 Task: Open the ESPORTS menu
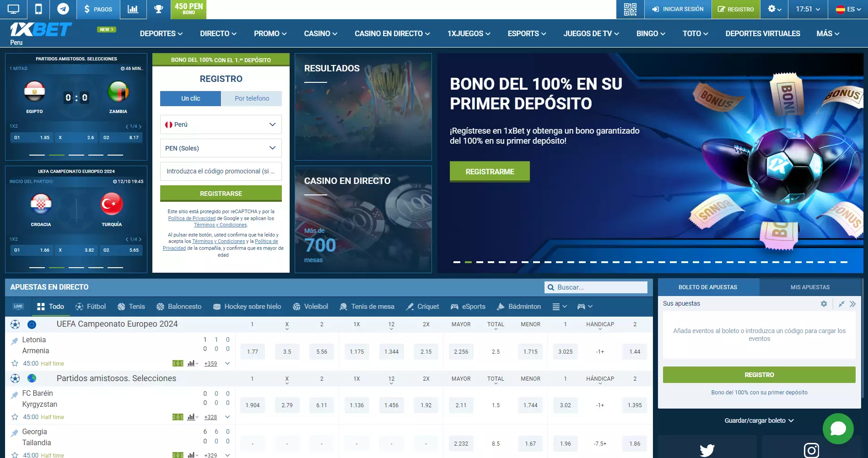527,33
